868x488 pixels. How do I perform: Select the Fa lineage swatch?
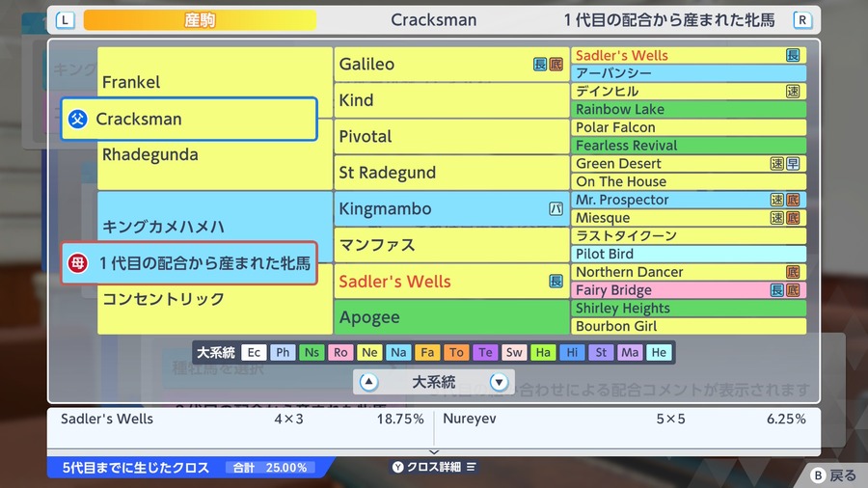[x=427, y=352]
